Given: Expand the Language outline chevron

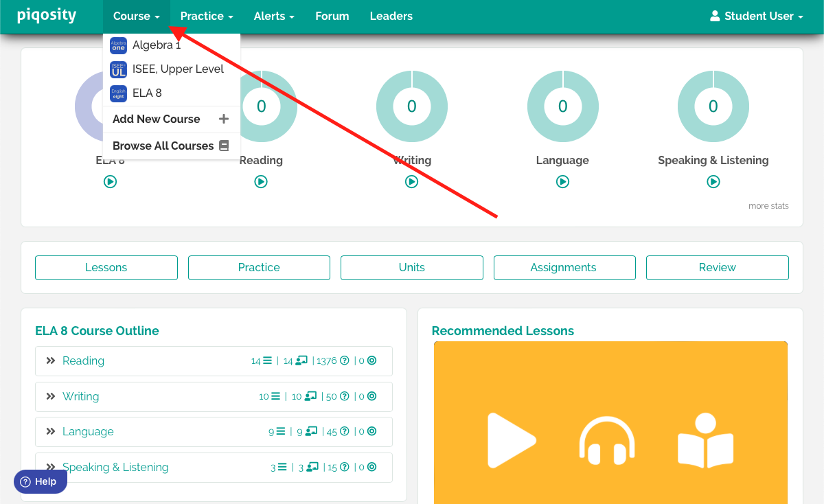Looking at the screenshot, I should 51,431.
